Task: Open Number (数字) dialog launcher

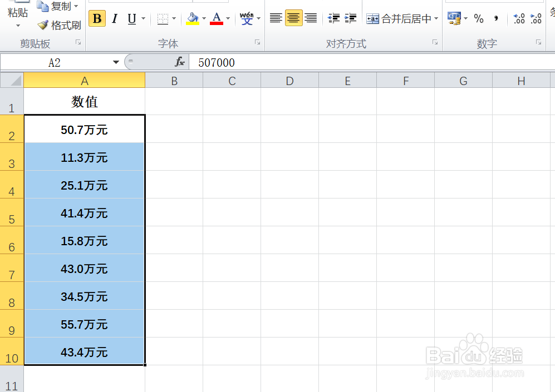Action: pos(538,42)
